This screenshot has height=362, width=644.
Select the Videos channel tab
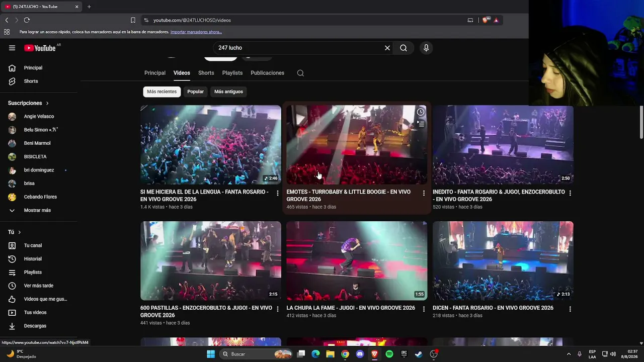click(182, 73)
